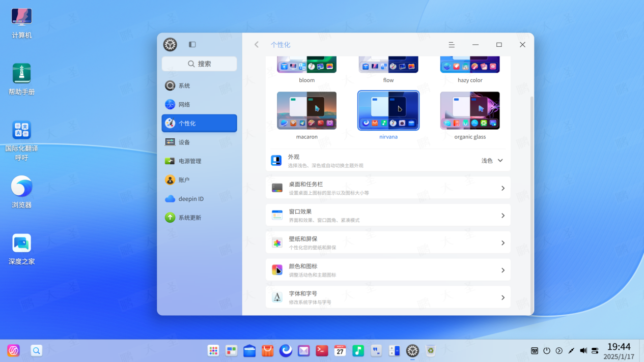Screen dimensions: 644x362
Task: Open the quotation mark app in the dock
Action: point(376,350)
